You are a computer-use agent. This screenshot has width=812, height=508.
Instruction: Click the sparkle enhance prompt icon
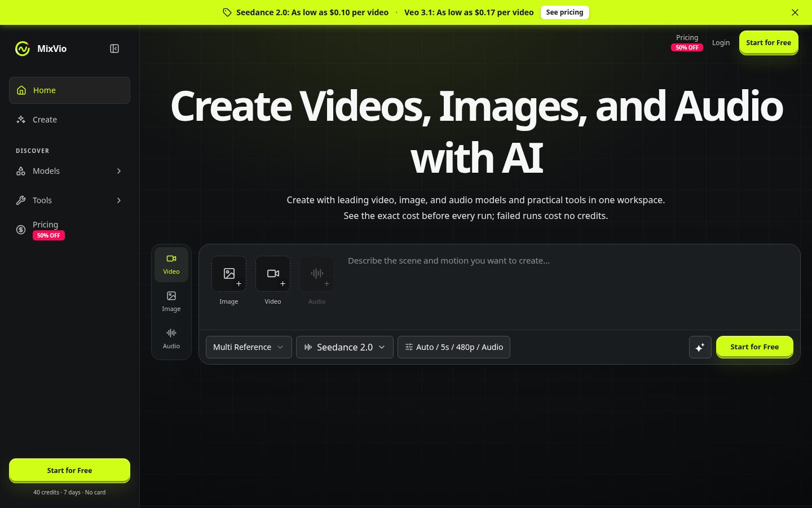700,347
